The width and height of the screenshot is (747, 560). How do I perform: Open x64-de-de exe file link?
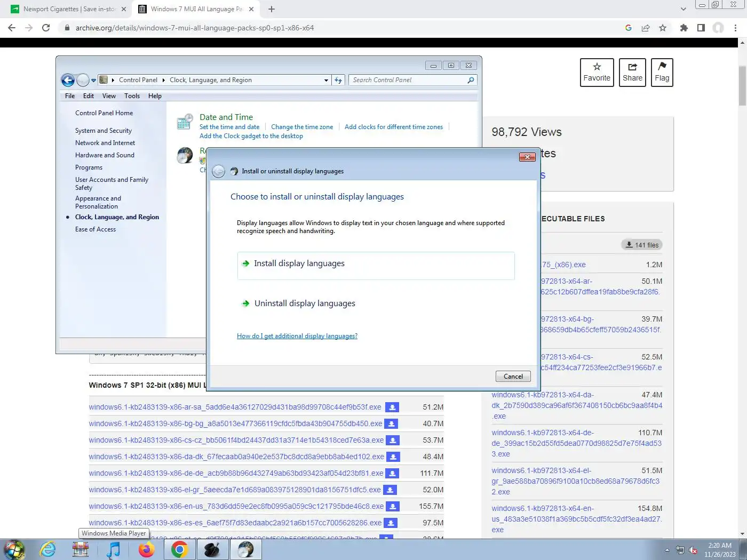pyautogui.click(x=576, y=443)
